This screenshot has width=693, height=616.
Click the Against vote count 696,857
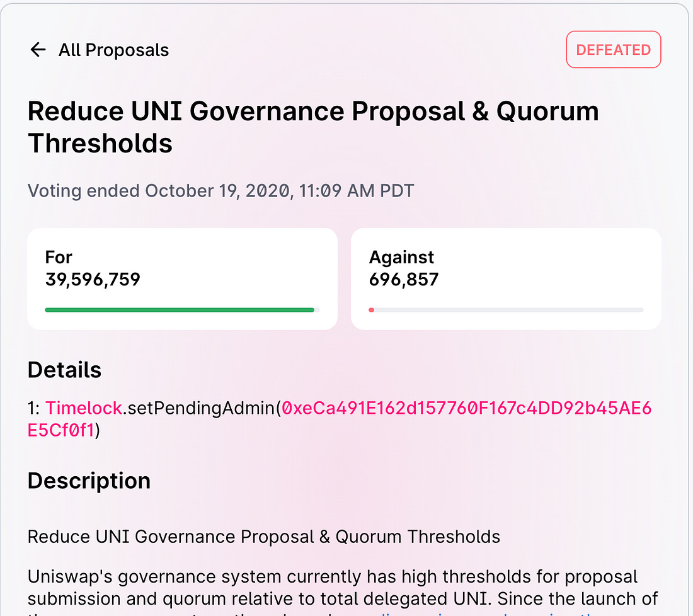click(x=403, y=279)
